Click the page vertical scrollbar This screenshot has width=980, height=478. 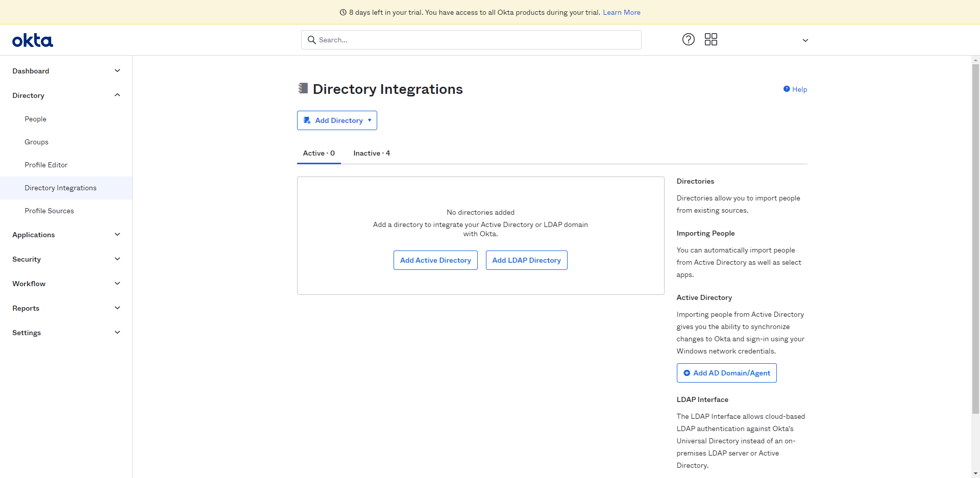975,238
